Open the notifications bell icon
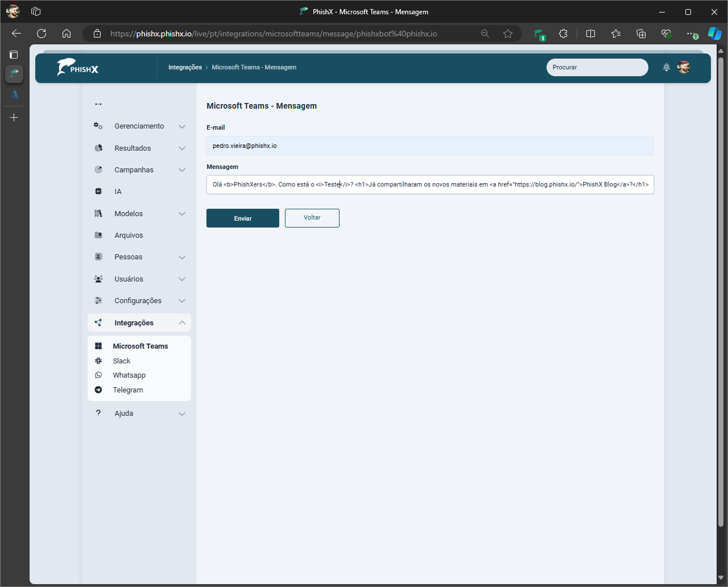The image size is (728, 587). pos(667,67)
